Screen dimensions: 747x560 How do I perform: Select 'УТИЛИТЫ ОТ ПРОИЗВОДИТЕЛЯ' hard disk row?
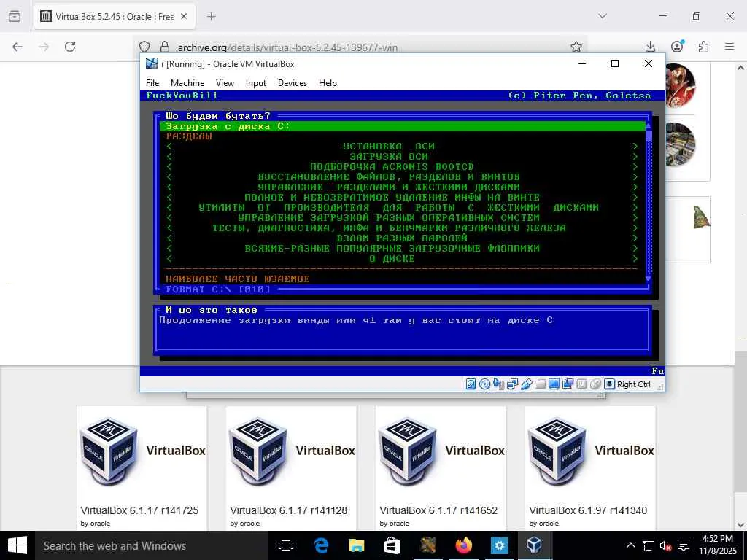[x=403, y=208]
